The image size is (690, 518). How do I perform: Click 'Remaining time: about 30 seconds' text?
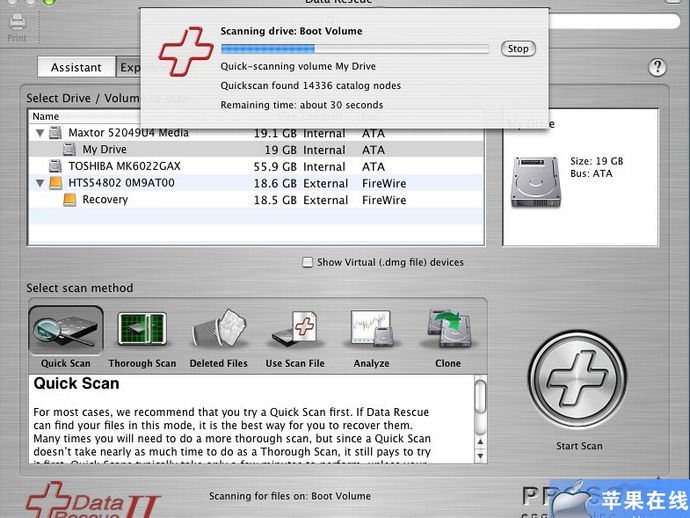(x=302, y=105)
